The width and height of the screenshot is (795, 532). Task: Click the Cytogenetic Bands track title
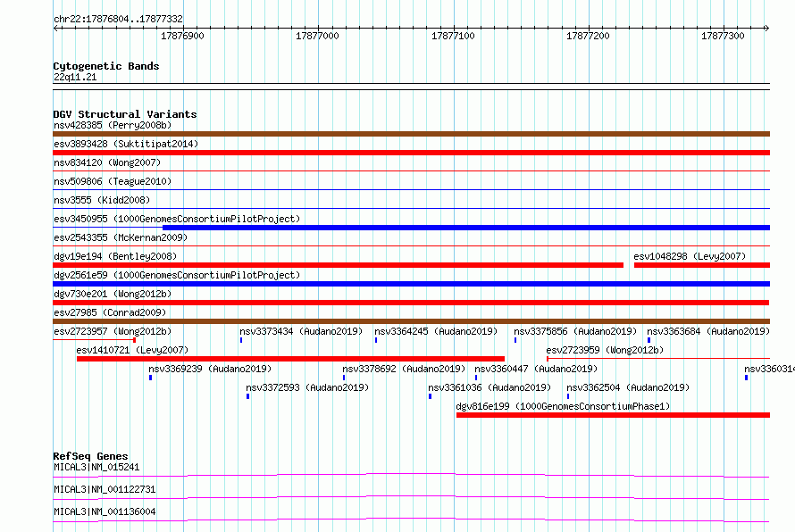106,66
